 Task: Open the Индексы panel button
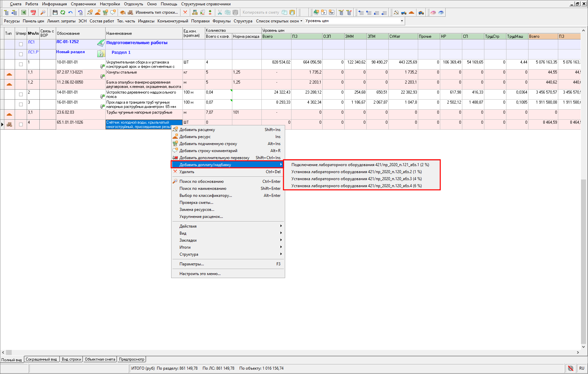click(x=146, y=21)
